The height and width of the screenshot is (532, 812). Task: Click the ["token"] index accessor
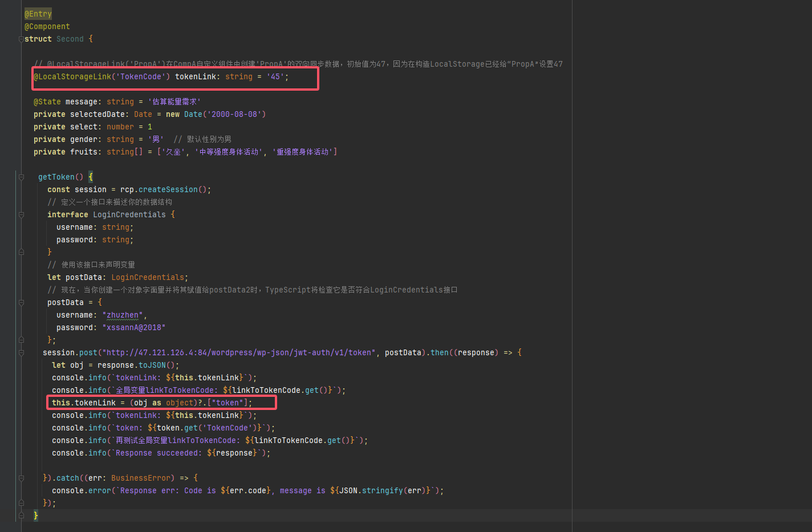tap(228, 403)
